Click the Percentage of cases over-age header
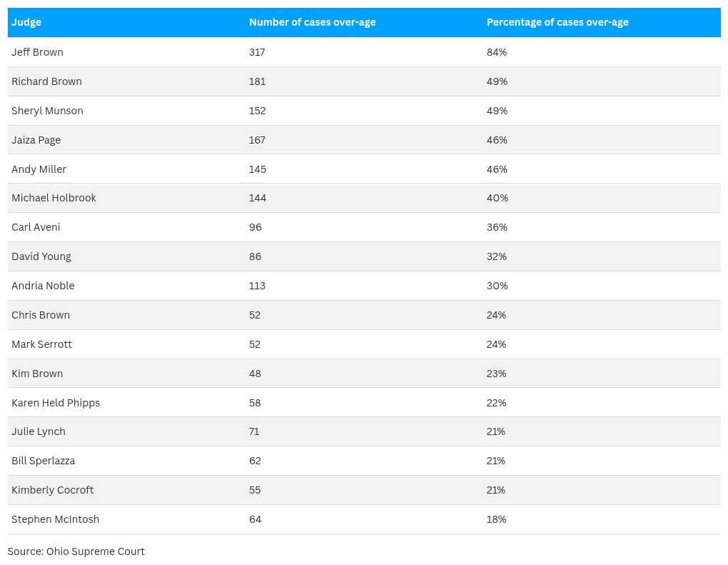The height and width of the screenshot is (565, 728). pyautogui.click(x=557, y=22)
